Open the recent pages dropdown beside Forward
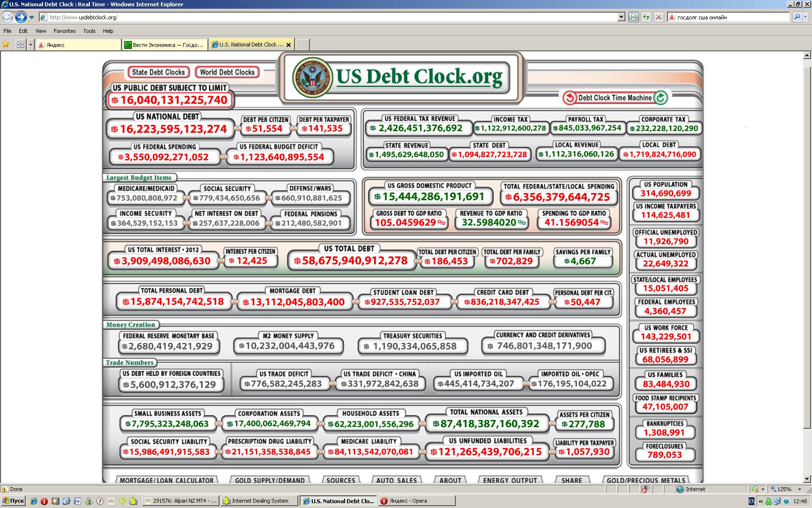Viewport: 812px width, 508px height. (x=32, y=17)
